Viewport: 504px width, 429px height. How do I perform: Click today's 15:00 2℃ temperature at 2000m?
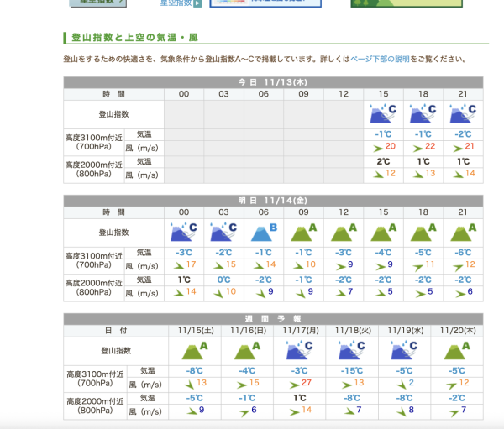click(383, 161)
